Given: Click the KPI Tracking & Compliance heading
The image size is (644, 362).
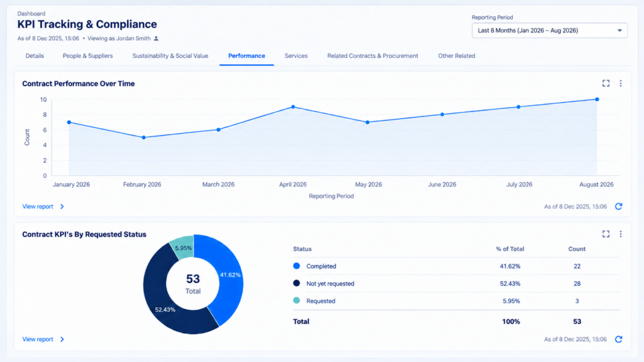Looking at the screenshot, I should [87, 25].
